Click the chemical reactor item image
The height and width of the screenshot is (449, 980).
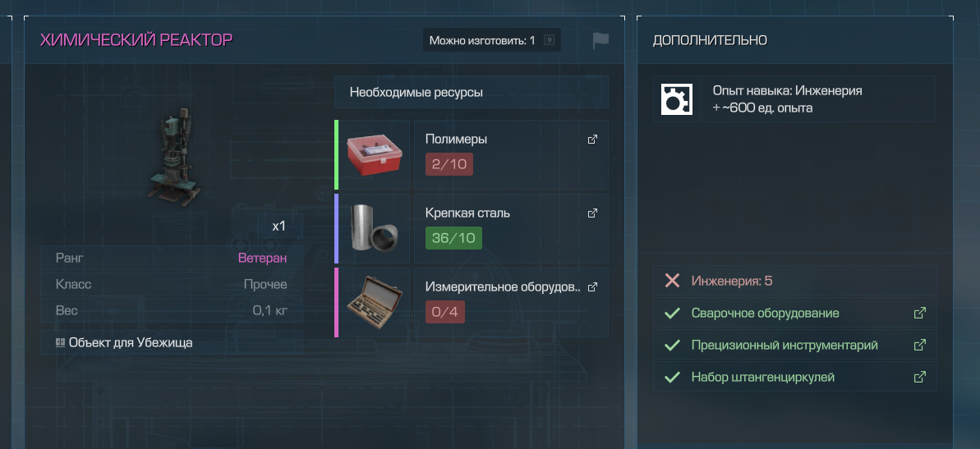tap(175, 159)
